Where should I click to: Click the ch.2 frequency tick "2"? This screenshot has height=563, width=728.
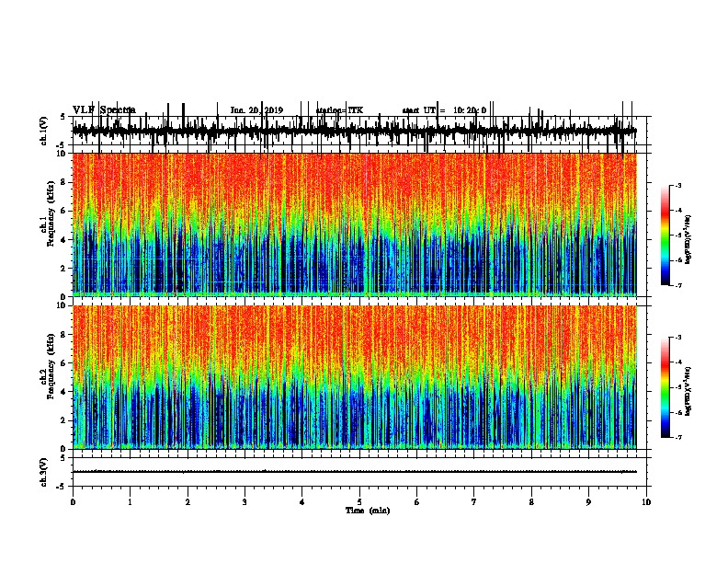(64, 420)
